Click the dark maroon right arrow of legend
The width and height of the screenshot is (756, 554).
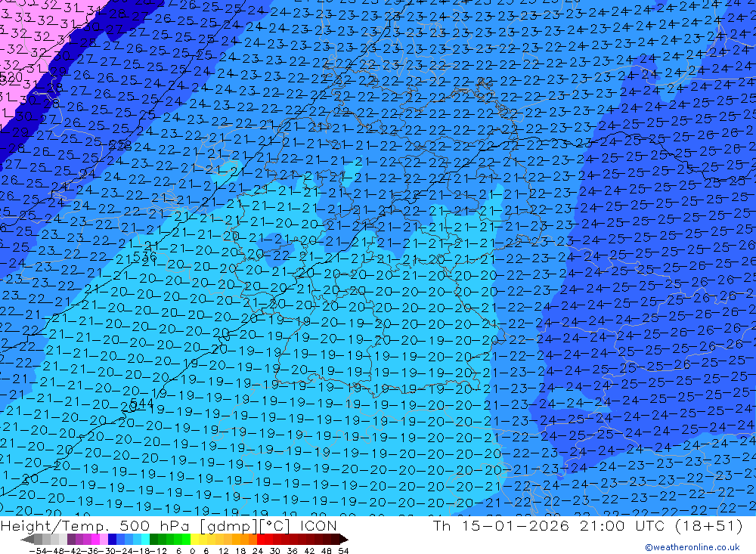point(343,540)
